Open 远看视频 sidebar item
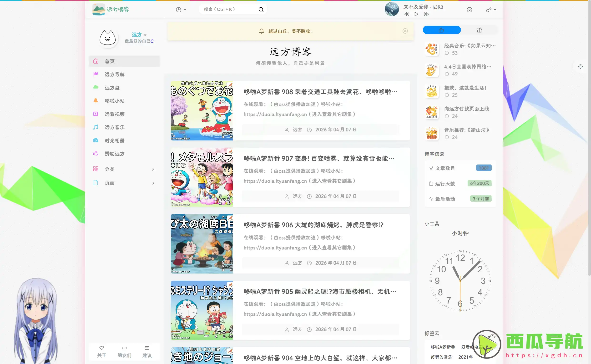The width and height of the screenshot is (591, 364). 124,114
